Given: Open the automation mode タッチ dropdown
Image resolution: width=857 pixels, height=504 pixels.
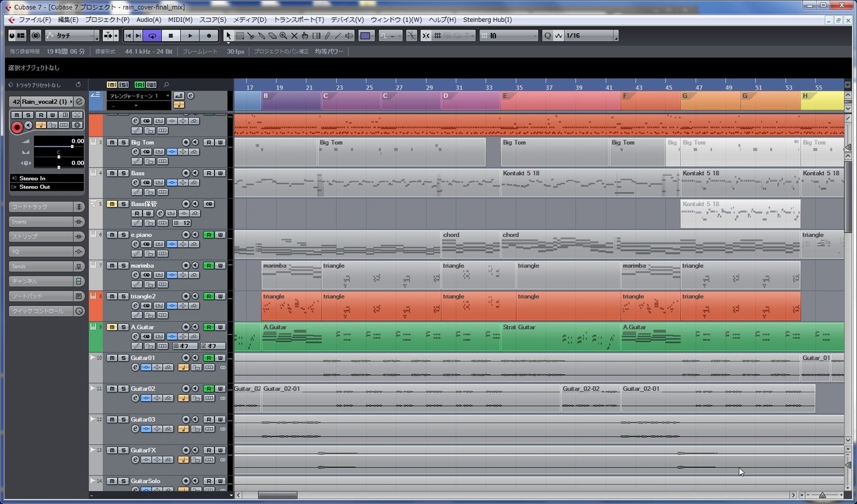Looking at the screenshot, I should [72, 35].
